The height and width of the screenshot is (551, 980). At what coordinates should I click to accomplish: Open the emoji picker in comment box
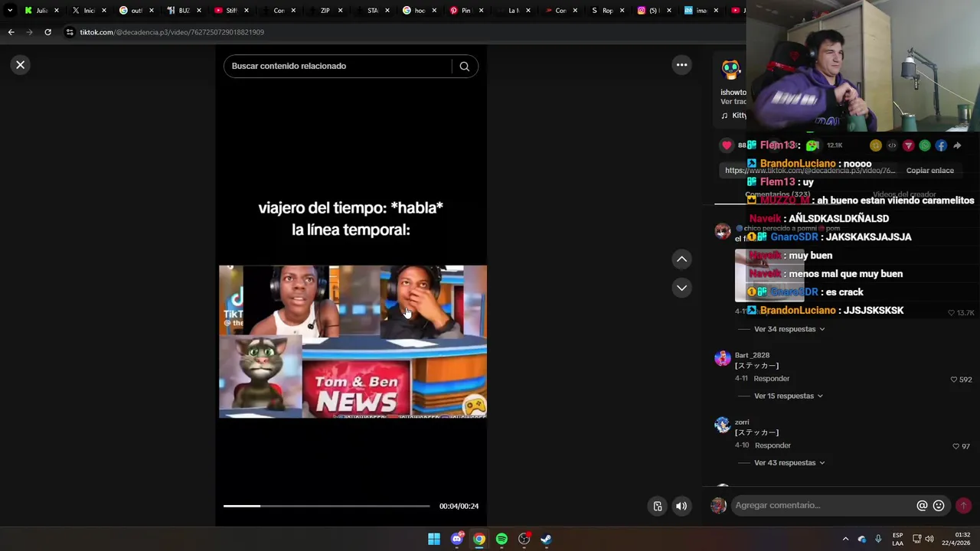pos(939,506)
